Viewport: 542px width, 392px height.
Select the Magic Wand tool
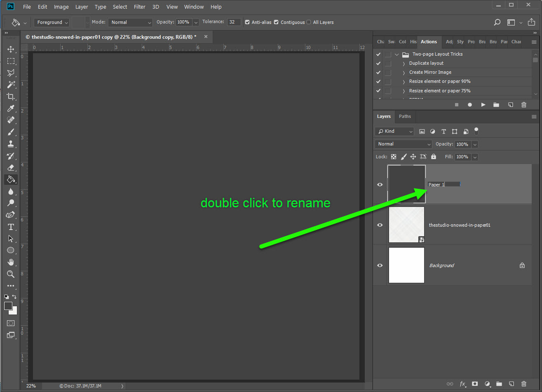click(11, 85)
